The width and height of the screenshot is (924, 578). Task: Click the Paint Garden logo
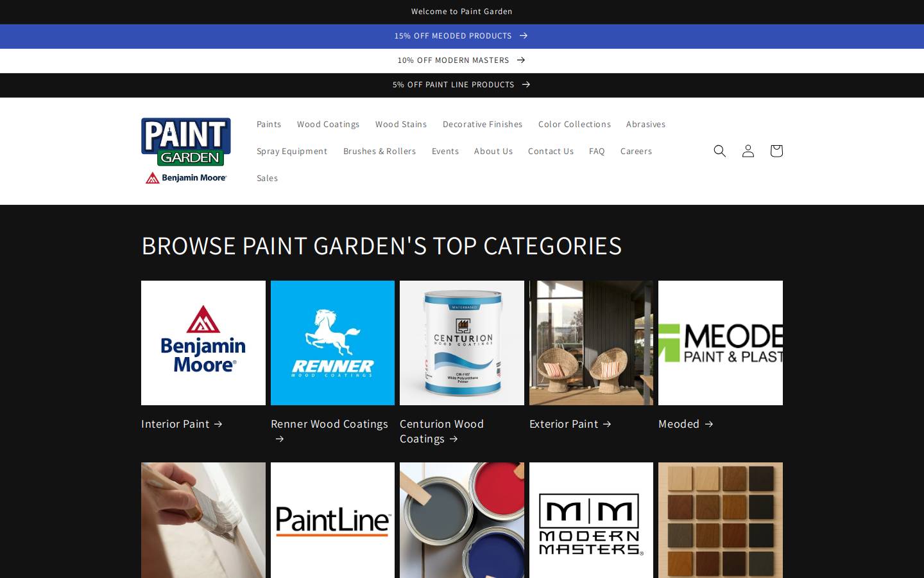186,151
